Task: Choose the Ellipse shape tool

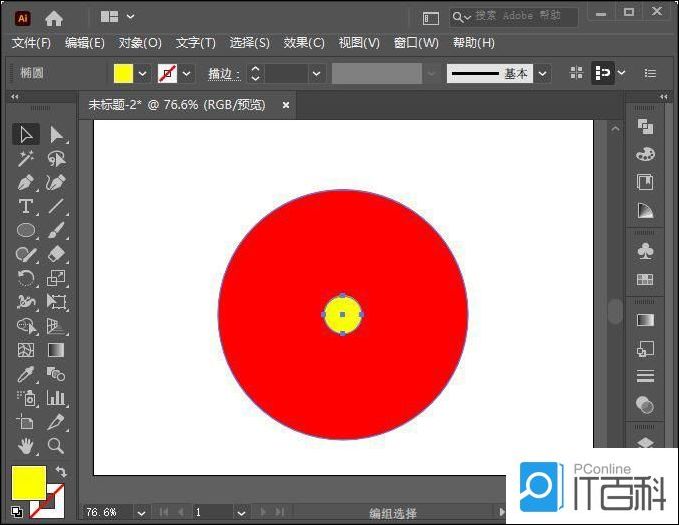Action: pyautogui.click(x=26, y=231)
